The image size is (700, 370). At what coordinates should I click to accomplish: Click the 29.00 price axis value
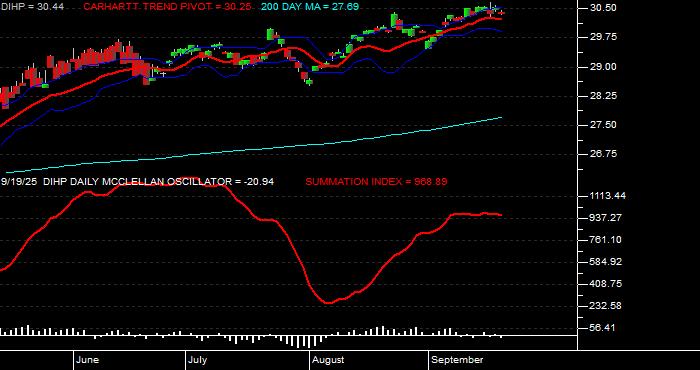[604, 67]
